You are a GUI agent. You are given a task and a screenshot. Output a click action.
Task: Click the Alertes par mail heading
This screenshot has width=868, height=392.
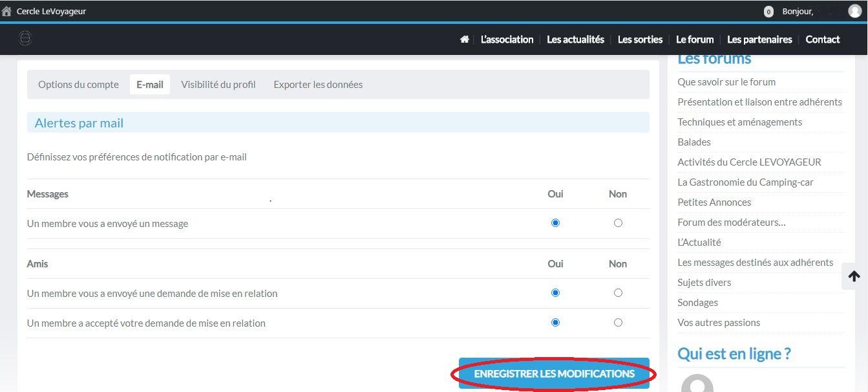(x=79, y=123)
